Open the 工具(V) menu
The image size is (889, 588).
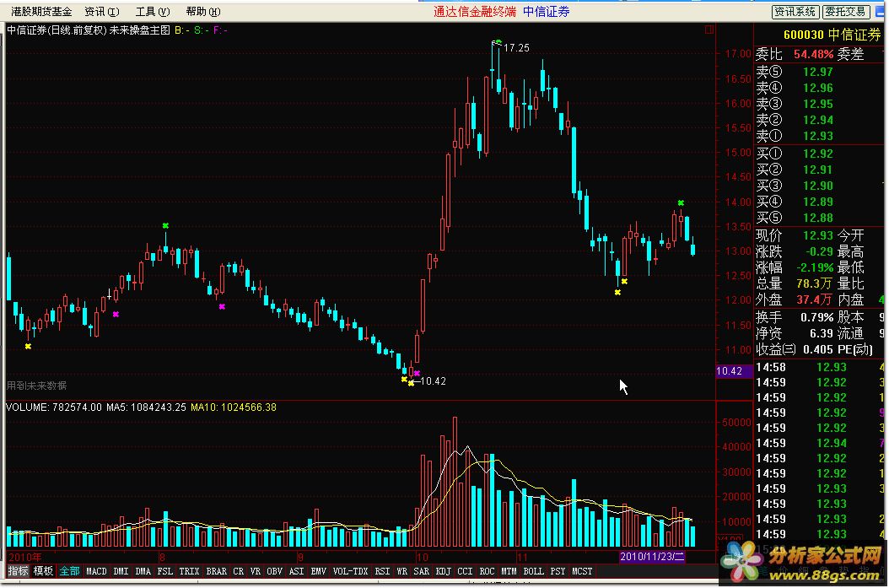153,11
